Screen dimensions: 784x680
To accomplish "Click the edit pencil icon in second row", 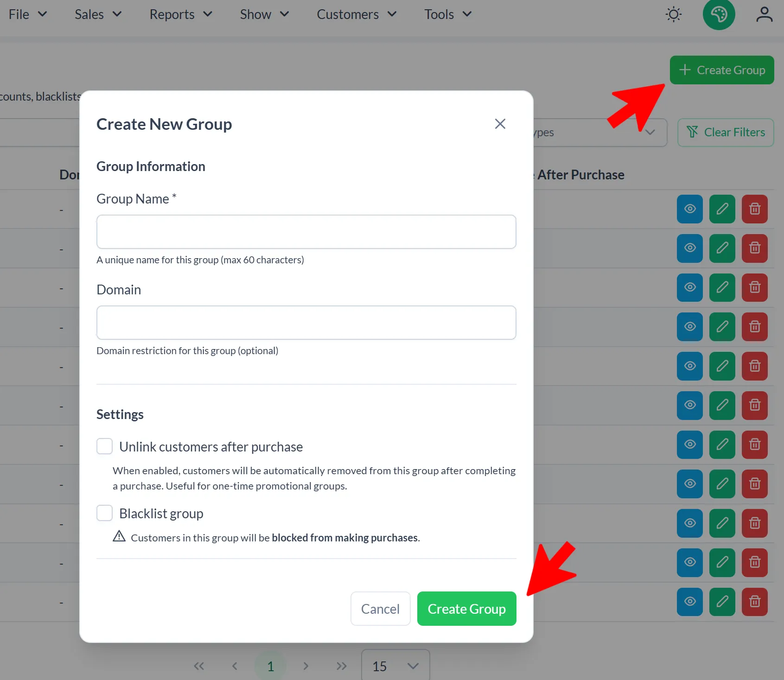I will pos(722,248).
